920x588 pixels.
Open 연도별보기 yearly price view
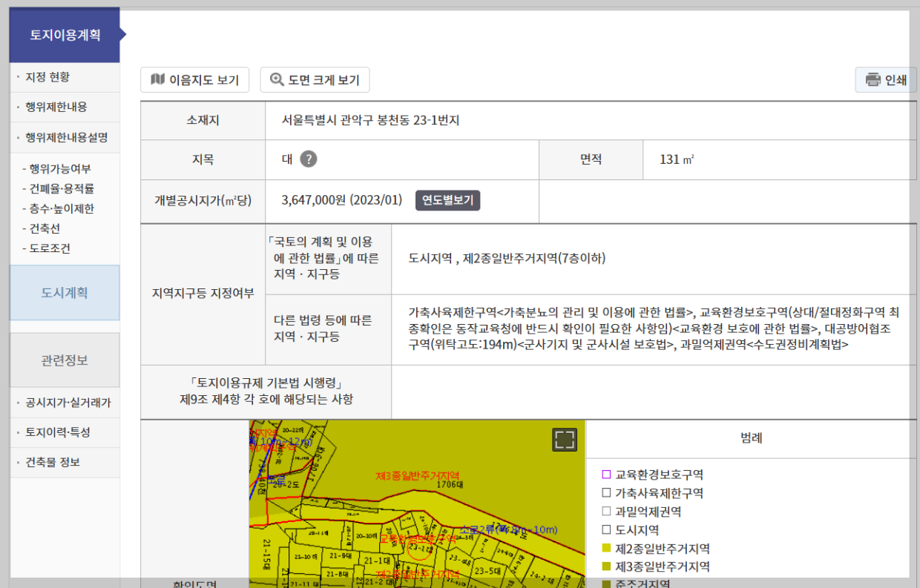click(x=447, y=200)
